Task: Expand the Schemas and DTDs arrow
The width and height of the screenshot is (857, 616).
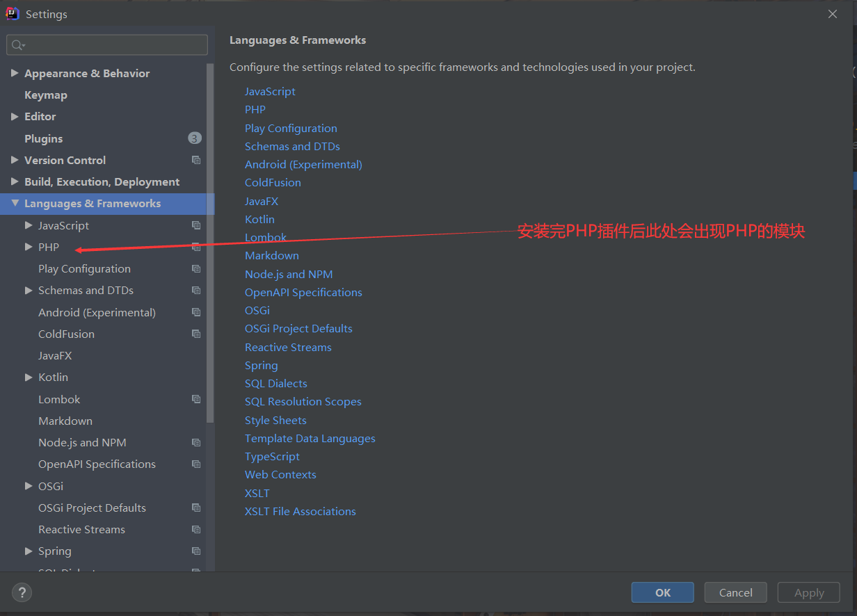Action: 29,290
